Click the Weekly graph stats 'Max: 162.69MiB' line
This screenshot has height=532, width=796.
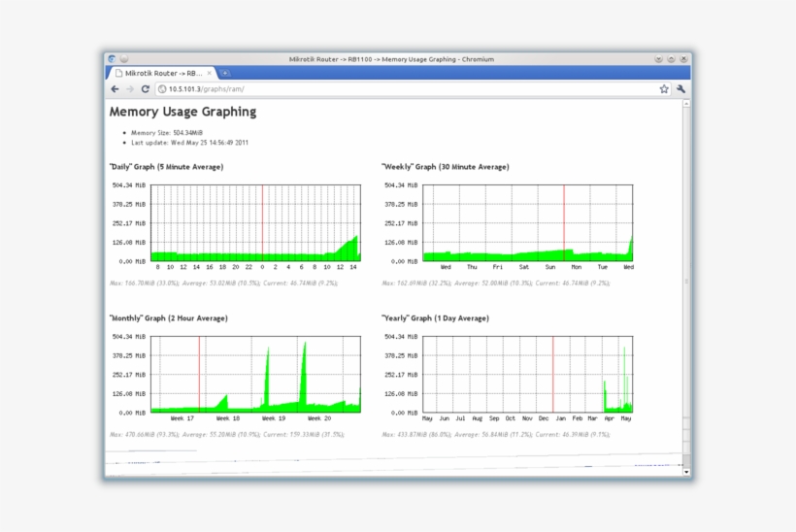496,283
